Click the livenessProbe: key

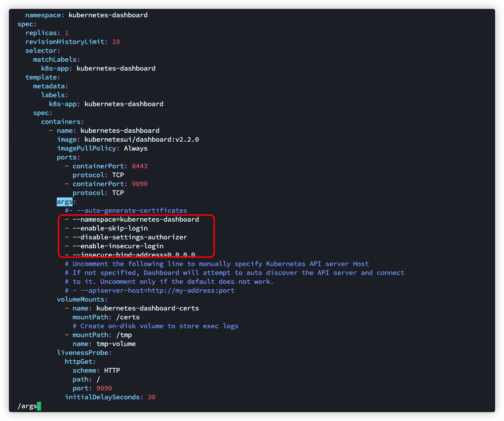pos(84,353)
